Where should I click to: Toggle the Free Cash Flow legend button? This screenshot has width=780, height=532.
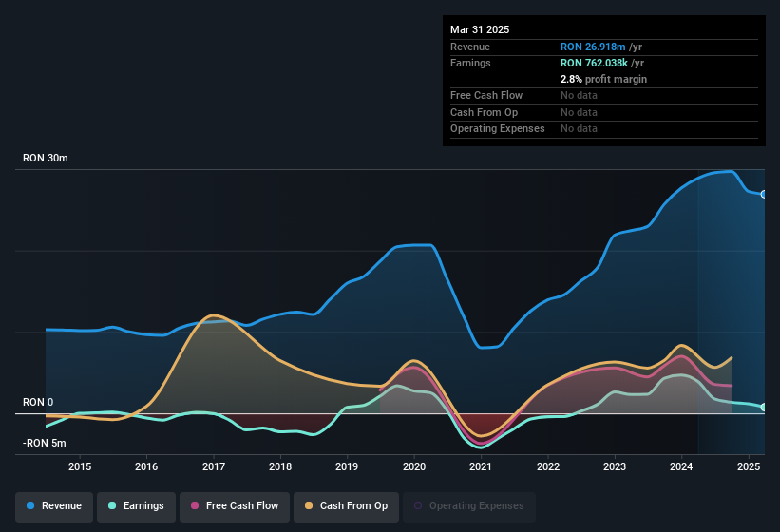(235, 506)
